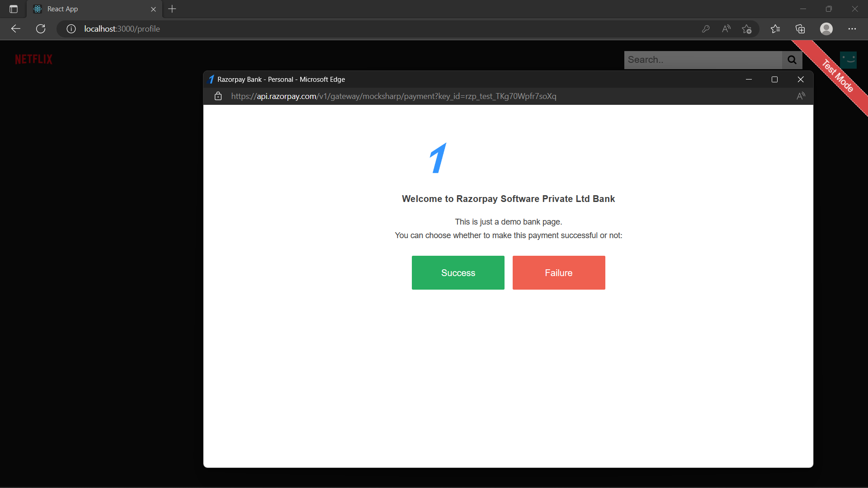Add the current page to favorites
This screenshot has height=488, width=868.
[747, 28]
